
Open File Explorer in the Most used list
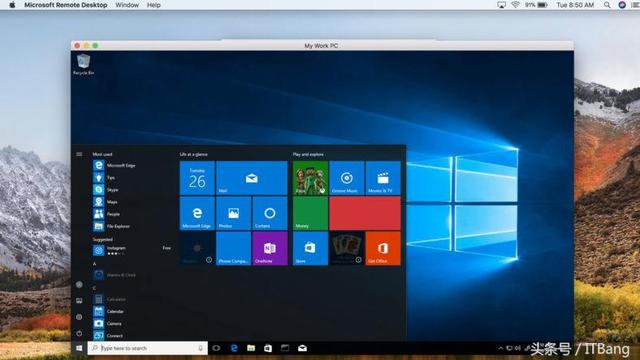[x=111, y=226]
